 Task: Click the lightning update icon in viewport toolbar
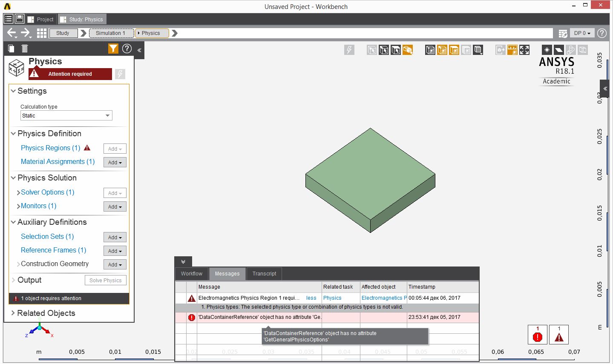pos(349,50)
